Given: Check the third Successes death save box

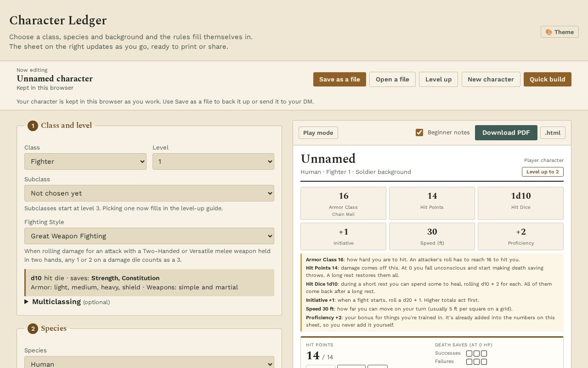Looking at the screenshot, I should [484, 353].
